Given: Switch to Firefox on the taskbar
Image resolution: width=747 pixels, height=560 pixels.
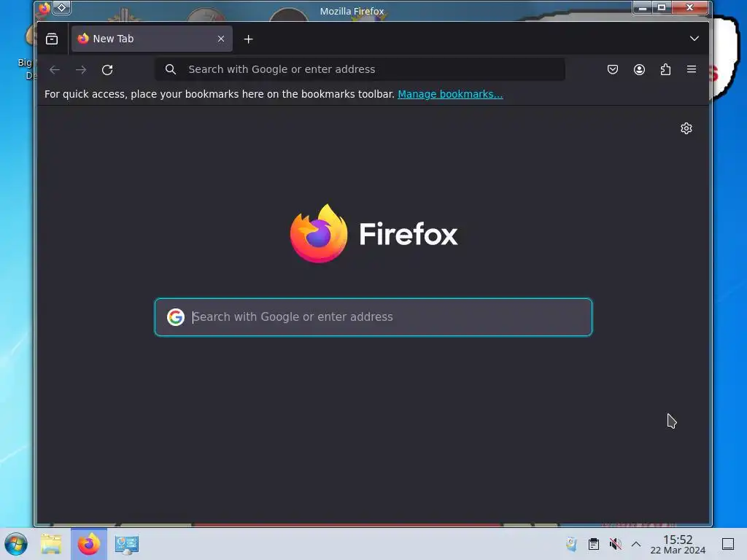Looking at the screenshot, I should pos(89,544).
